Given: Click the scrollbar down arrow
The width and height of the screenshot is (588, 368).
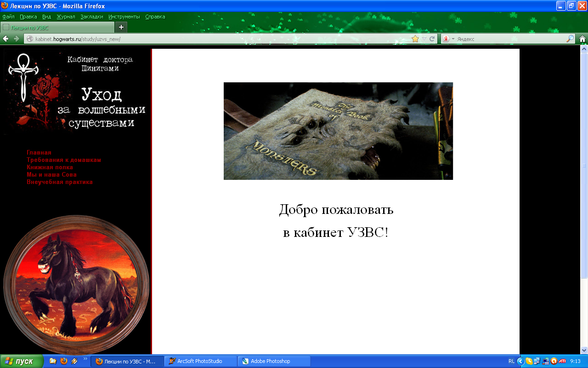Looking at the screenshot, I should 584,350.
